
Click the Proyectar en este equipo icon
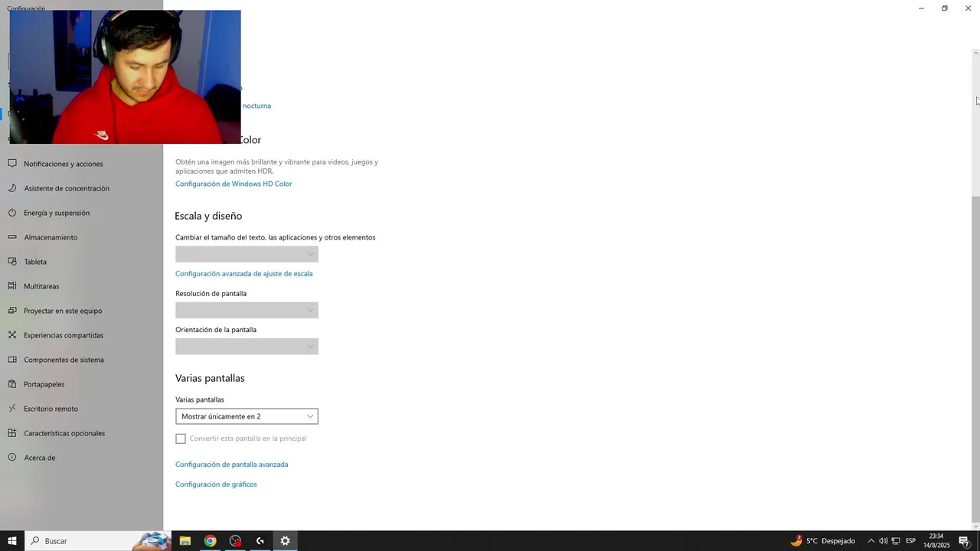(12, 311)
